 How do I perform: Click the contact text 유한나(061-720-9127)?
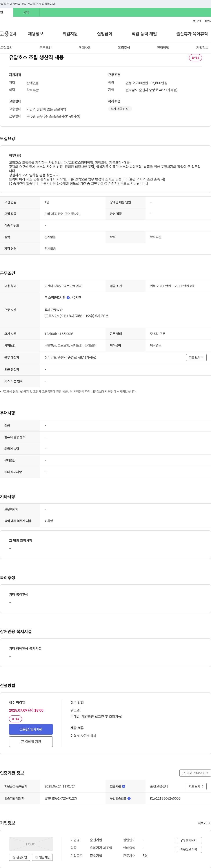click(60, 798)
